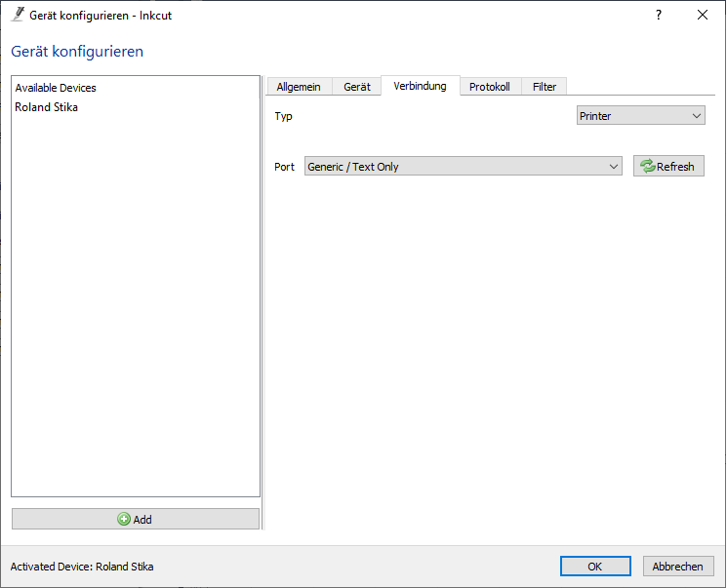727x588 pixels.
Task: Click the Inkcut pen icon in title bar
Action: [17, 15]
